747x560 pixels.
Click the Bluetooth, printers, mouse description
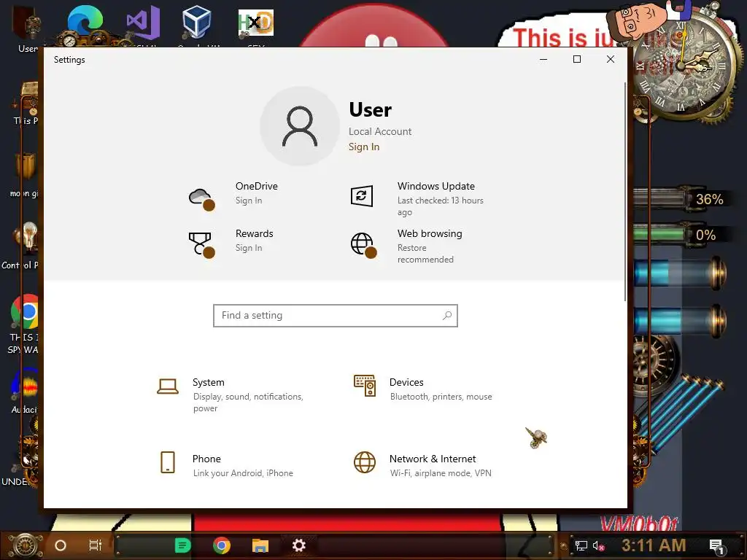441,397
